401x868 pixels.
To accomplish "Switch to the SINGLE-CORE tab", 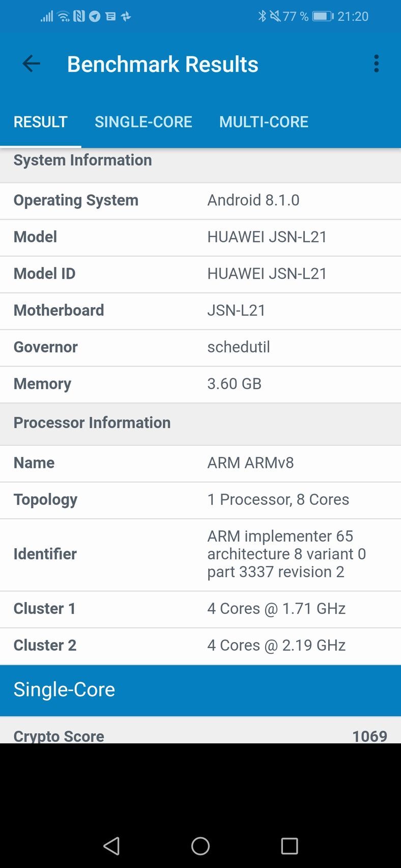I will (x=143, y=122).
